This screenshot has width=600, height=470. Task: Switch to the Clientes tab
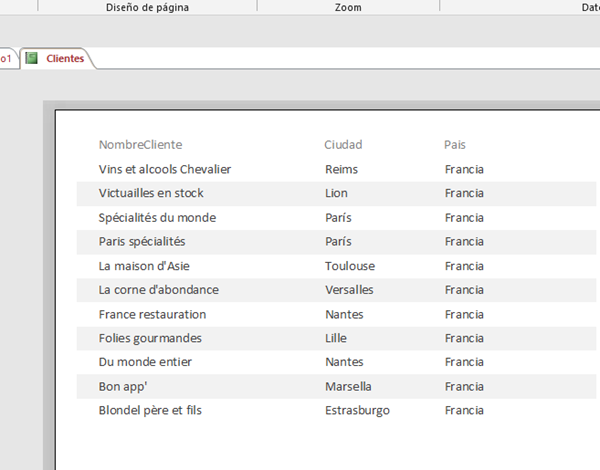(64, 59)
